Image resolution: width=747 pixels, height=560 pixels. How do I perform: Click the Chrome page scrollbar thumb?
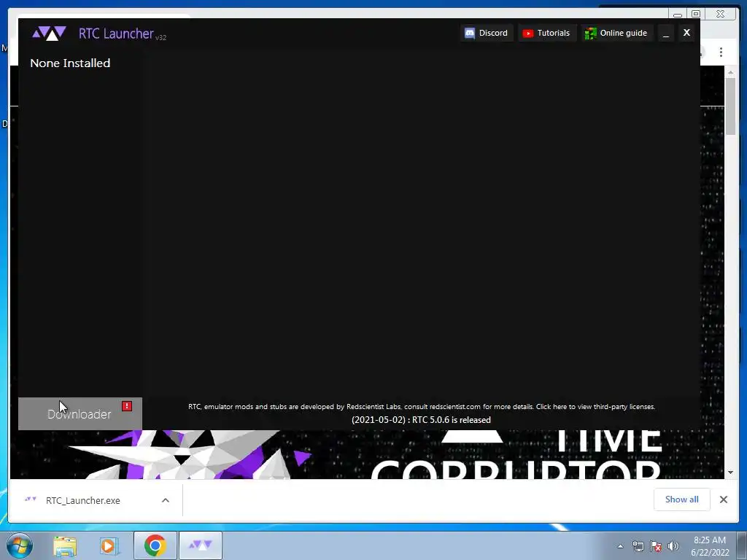[731, 106]
